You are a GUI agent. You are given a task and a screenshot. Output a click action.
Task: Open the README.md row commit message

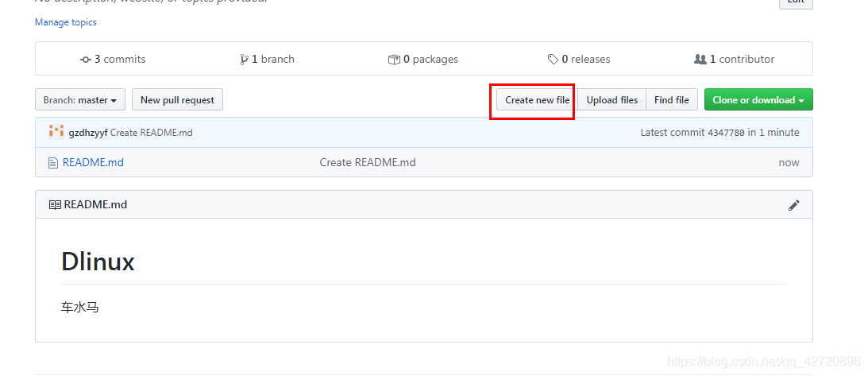pyautogui.click(x=368, y=162)
